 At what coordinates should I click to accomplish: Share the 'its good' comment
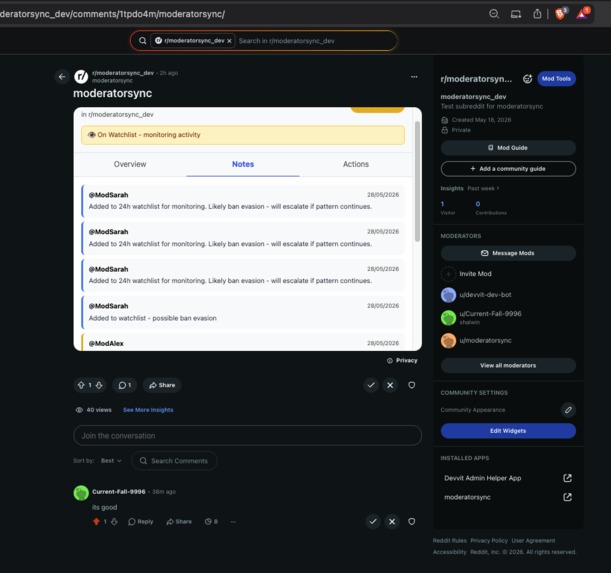tap(179, 522)
